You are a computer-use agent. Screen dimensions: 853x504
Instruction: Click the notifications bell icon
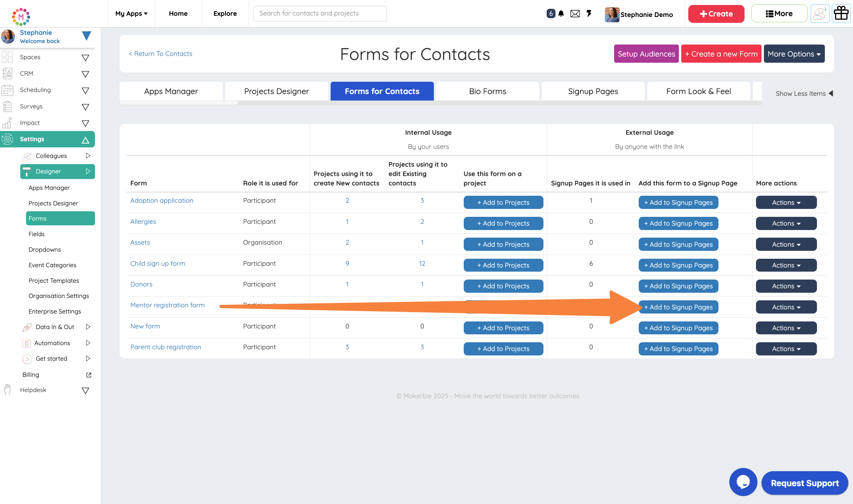[561, 13]
